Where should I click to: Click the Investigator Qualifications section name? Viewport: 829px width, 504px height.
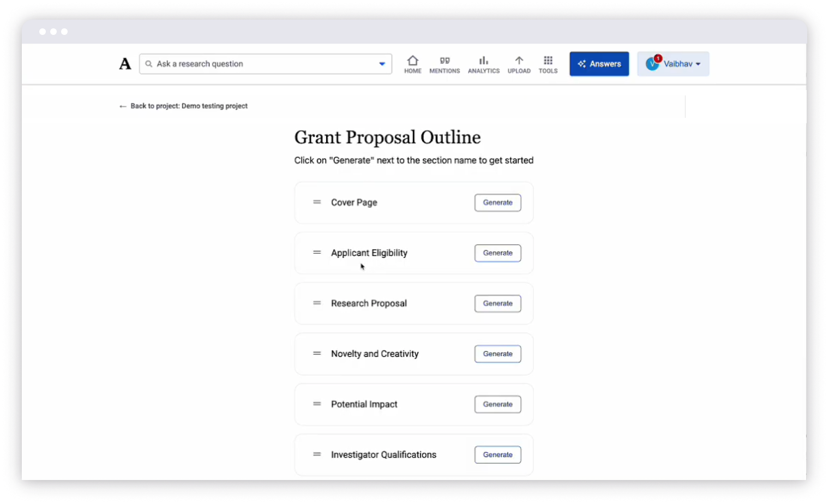click(383, 455)
